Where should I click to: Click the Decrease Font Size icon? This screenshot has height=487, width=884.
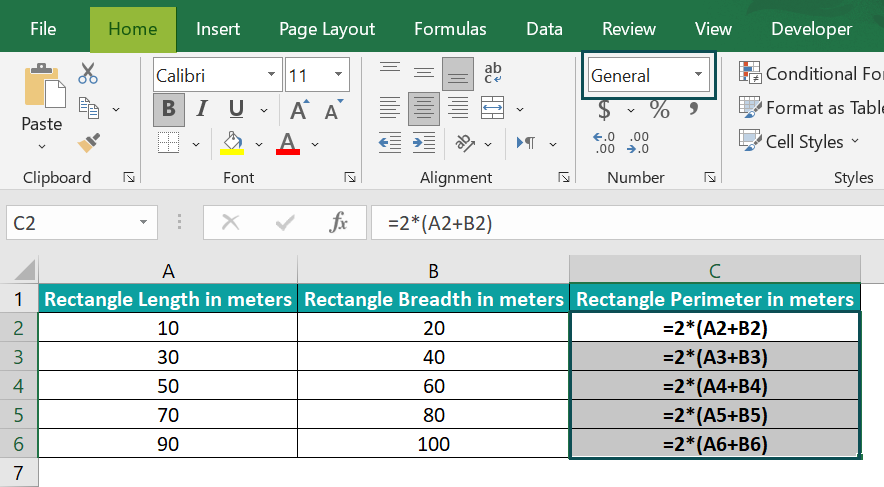(x=334, y=109)
